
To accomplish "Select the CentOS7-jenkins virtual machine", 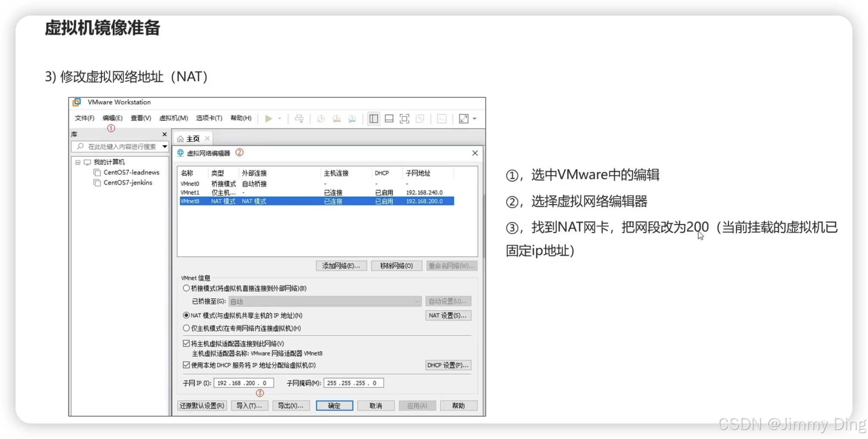I will coord(128,183).
